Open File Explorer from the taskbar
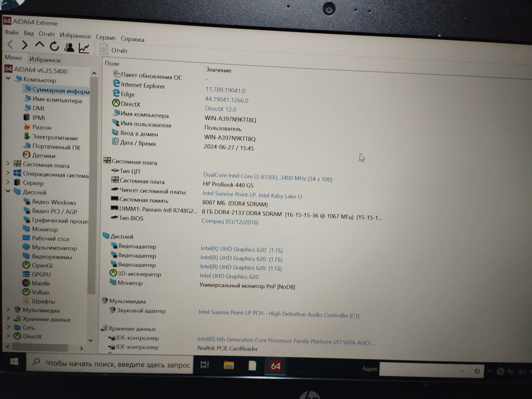The width and height of the screenshot is (532, 399). coord(229,365)
